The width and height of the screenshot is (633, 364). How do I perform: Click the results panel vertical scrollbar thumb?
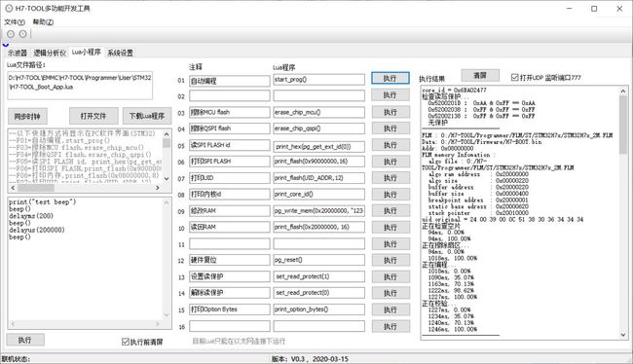623,125
